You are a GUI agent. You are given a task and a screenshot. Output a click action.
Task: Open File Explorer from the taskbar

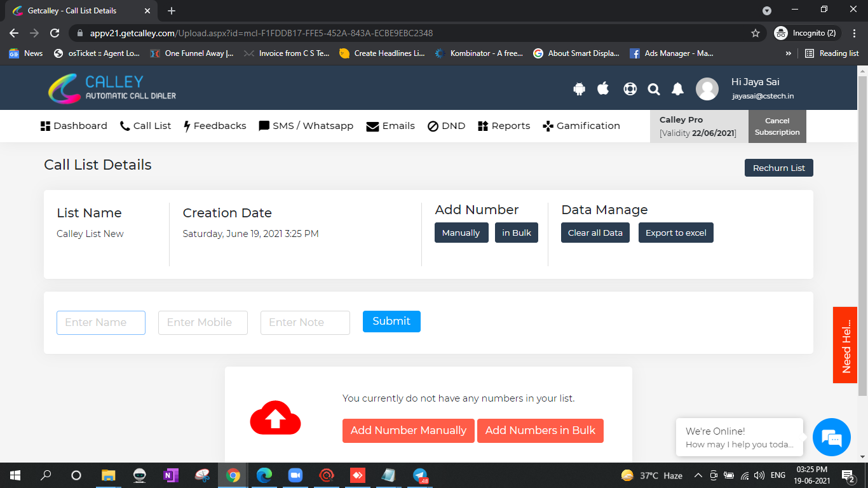tap(109, 475)
